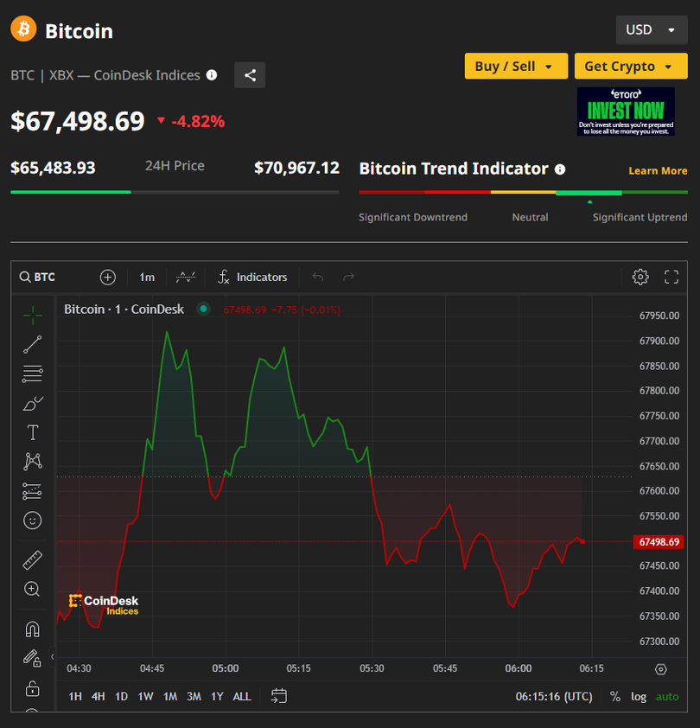Click the zoom in tool
The width and height of the screenshot is (700, 728).
33,590
